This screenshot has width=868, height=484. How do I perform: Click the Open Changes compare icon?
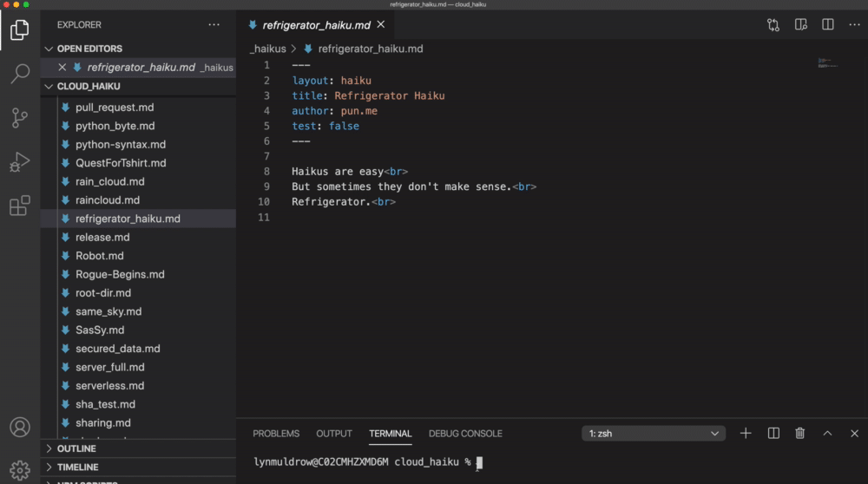pyautogui.click(x=773, y=25)
